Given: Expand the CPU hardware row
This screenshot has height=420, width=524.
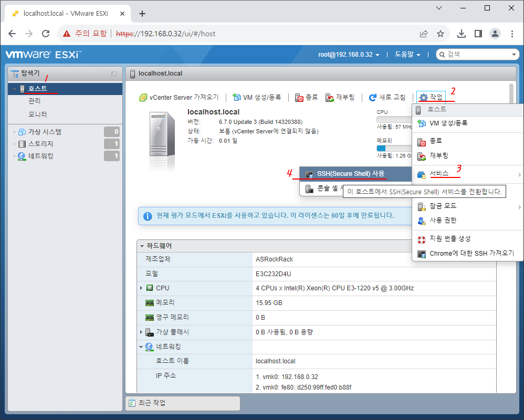Looking at the screenshot, I should [141, 288].
